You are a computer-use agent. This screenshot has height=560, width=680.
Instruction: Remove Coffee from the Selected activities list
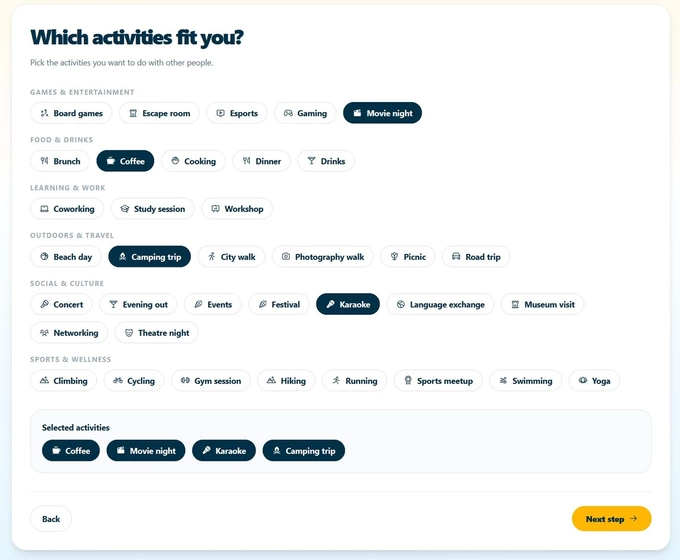[x=70, y=451]
